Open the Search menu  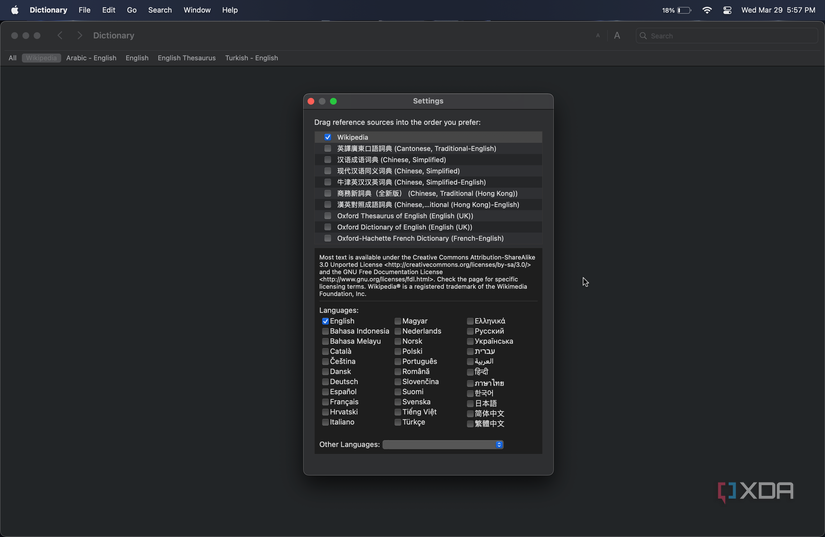click(160, 10)
